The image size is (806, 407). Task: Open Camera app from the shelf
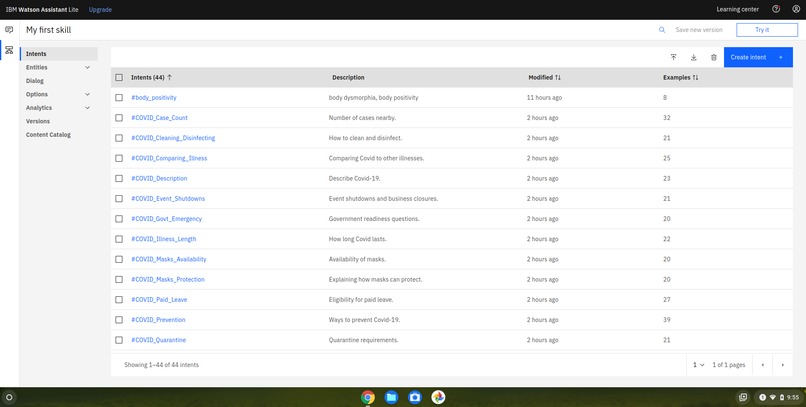pos(415,397)
